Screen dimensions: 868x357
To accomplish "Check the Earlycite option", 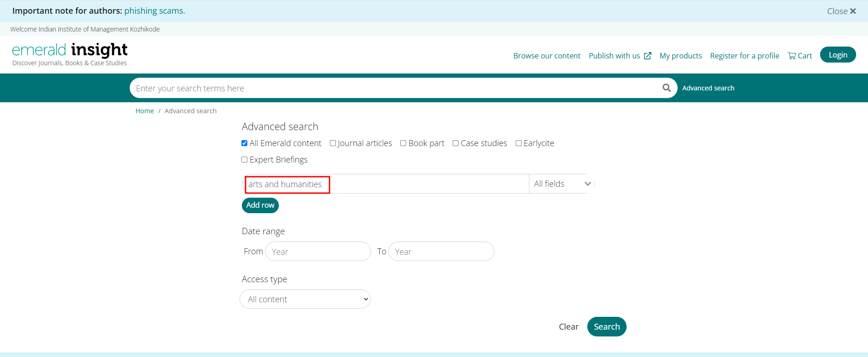I will pyautogui.click(x=518, y=143).
